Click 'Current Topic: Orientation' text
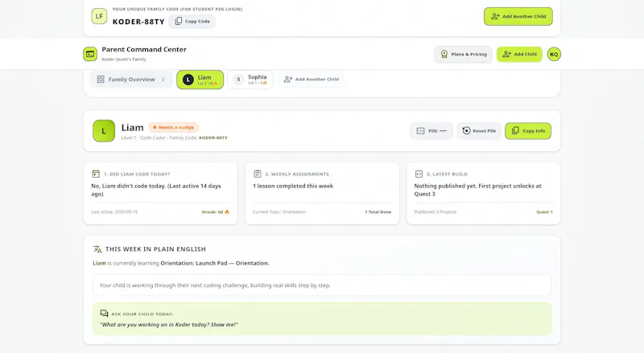This screenshot has width=644, height=353. point(279,212)
